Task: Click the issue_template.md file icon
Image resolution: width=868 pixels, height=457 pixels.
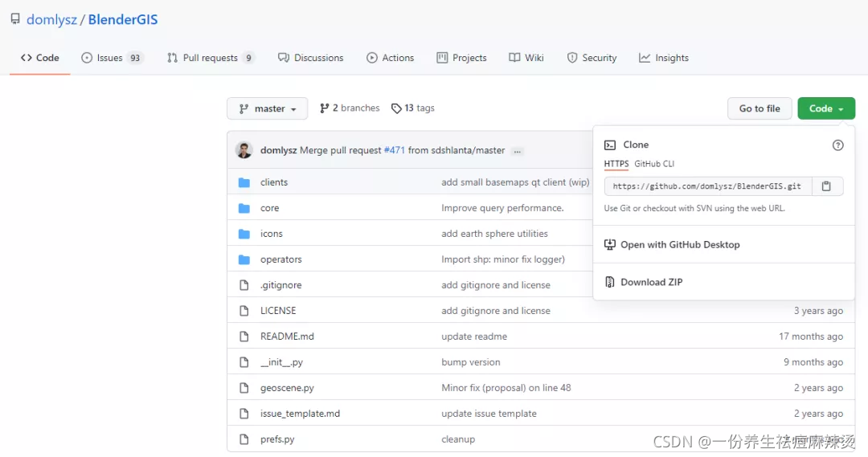Action: point(244,414)
